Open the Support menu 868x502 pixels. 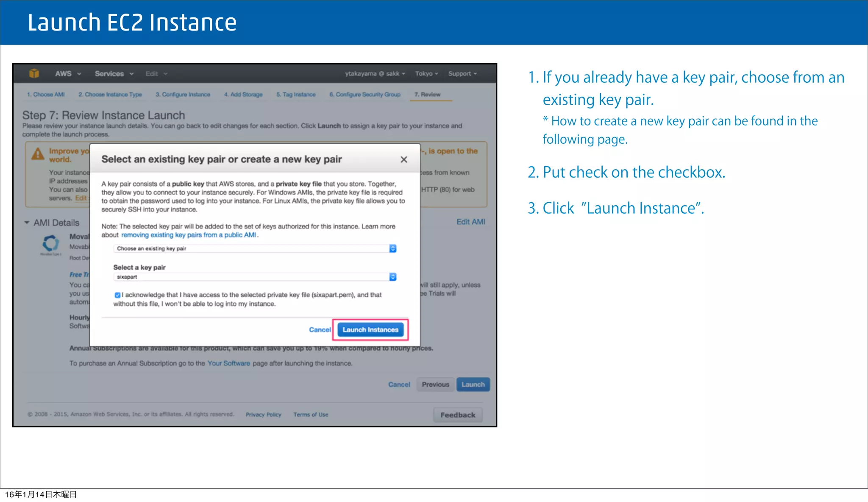pyautogui.click(x=462, y=73)
